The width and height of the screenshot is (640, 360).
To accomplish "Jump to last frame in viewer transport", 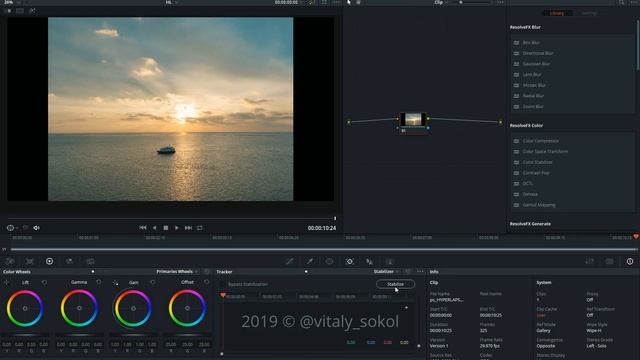I will [188, 228].
